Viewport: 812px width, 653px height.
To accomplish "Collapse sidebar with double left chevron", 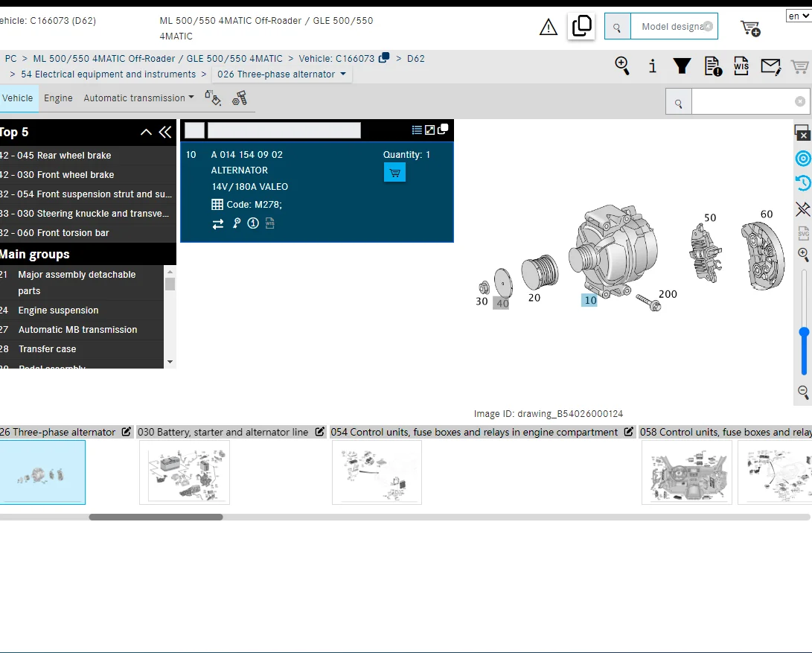I will click(x=165, y=132).
